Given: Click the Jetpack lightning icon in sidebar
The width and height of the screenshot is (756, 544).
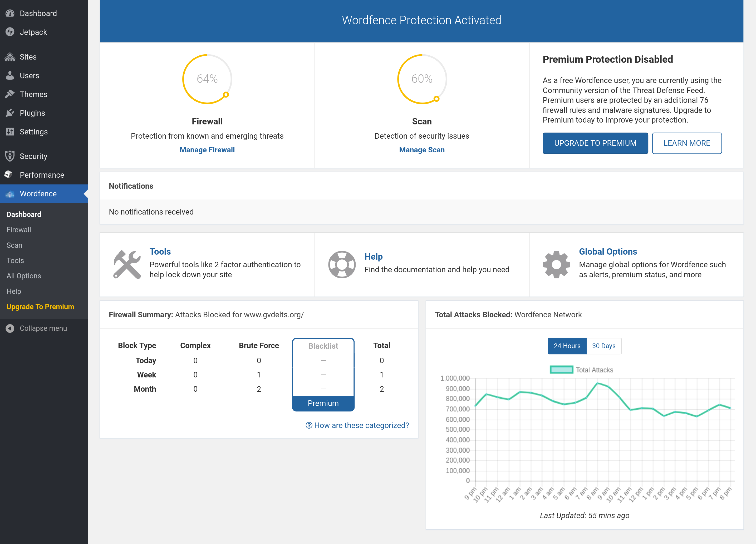Looking at the screenshot, I should [x=10, y=32].
